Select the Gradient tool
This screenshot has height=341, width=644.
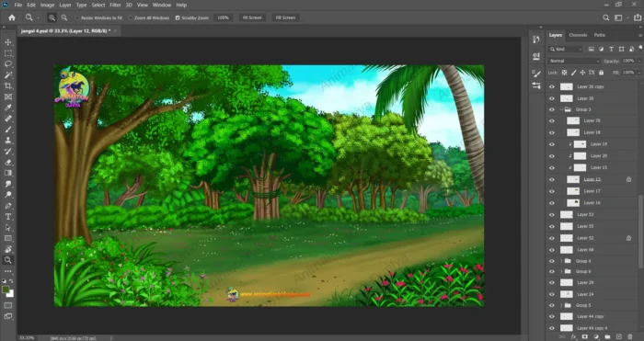7,173
